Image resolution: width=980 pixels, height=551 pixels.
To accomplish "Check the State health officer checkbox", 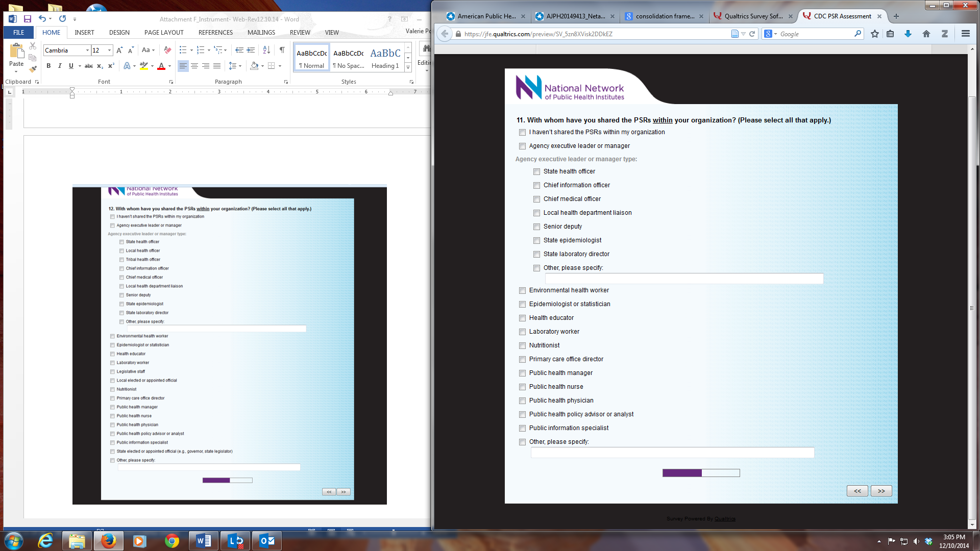I will tap(536, 172).
